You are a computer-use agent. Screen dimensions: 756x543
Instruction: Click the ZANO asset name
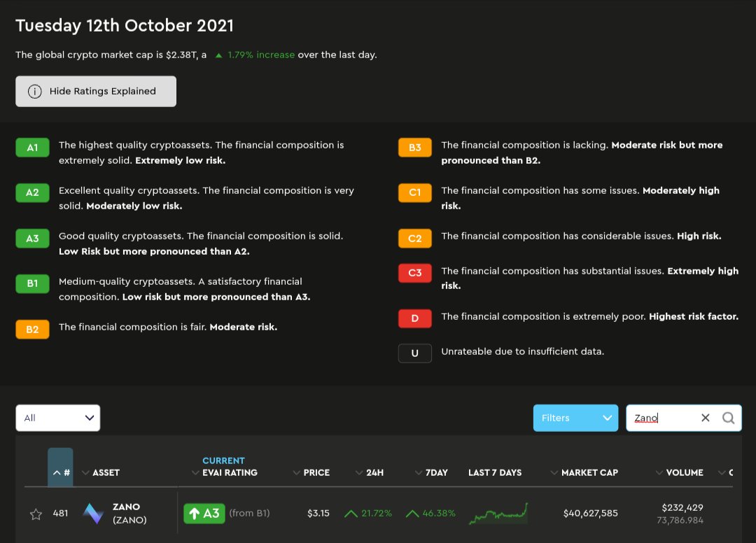pyautogui.click(x=125, y=507)
